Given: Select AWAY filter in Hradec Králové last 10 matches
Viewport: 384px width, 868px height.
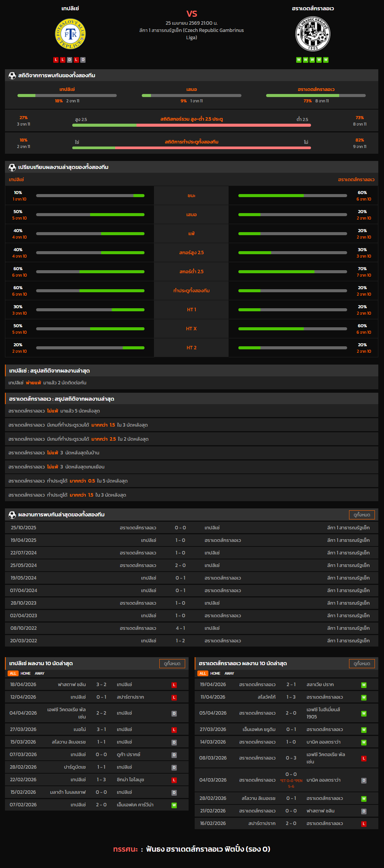Looking at the screenshot, I should pos(229,673).
